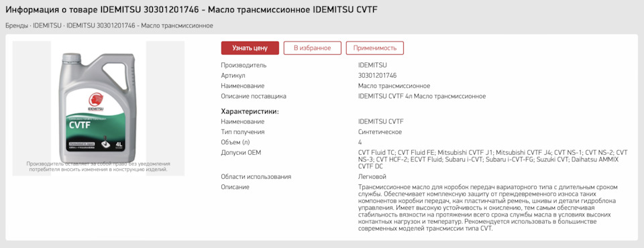Select the Легковой value
This screenshot has height=248, width=644.
372,176
